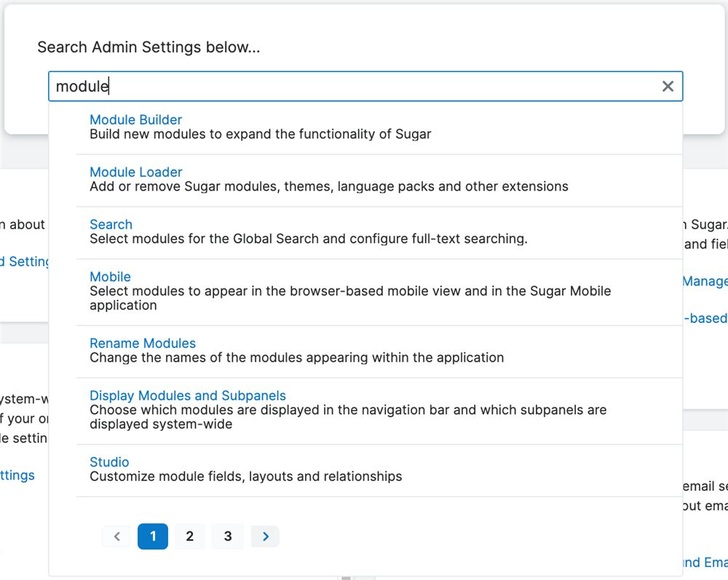Clear the search field with the X icon

[x=668, y=87]
